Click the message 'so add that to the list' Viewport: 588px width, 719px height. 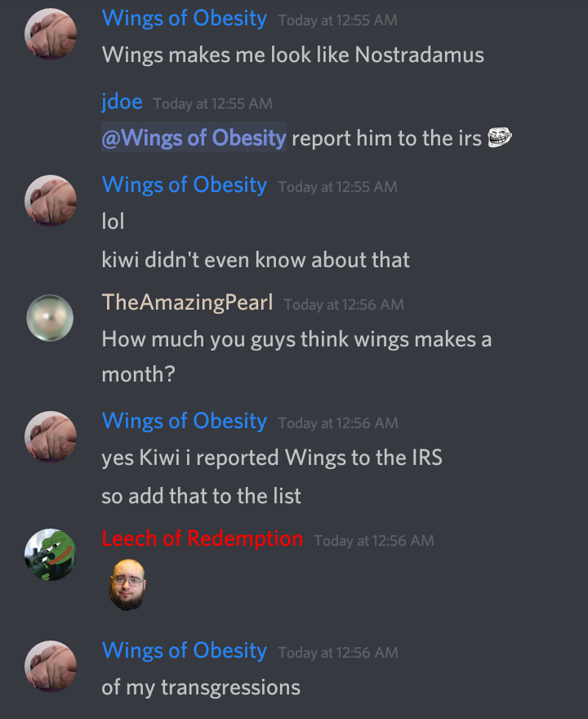pos(201,496)
